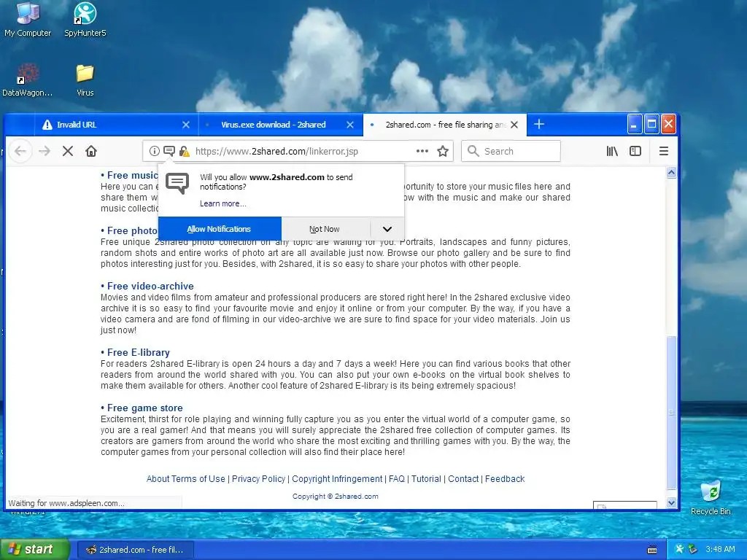Open a new tab with the plus button

539,124
